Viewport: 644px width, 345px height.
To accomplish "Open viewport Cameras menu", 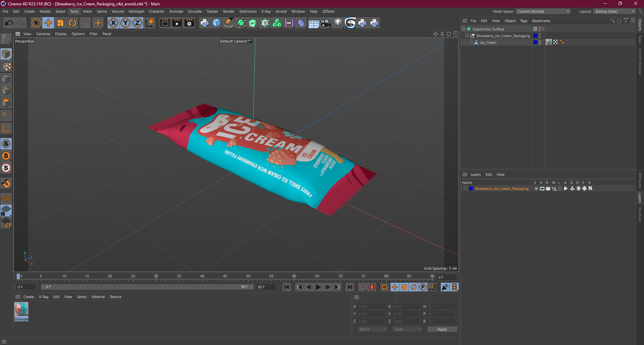I will tap(43, 34).
